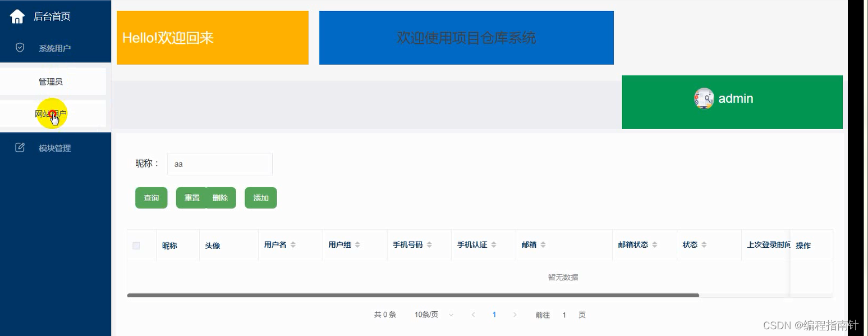Viewport: 868px width, 336px height.
Task: Select 管理员 submenu item
Action: 53,81
